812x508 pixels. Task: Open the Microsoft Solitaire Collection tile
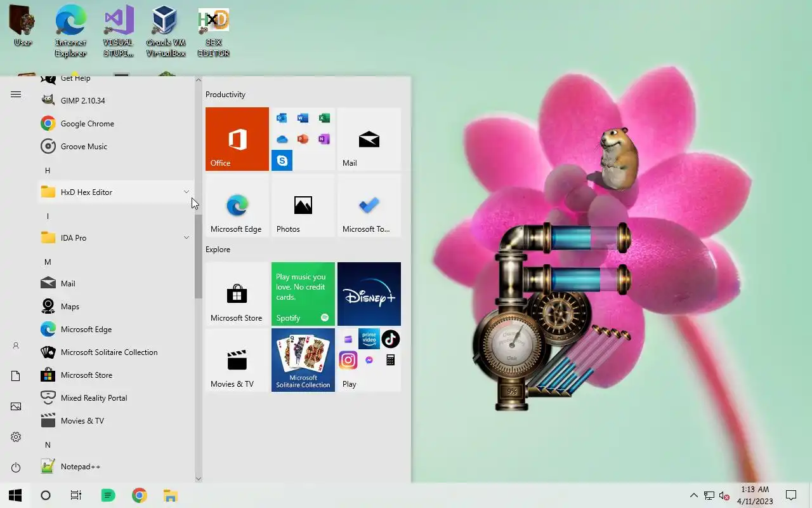pyautogui.click(x=303, y=360)
